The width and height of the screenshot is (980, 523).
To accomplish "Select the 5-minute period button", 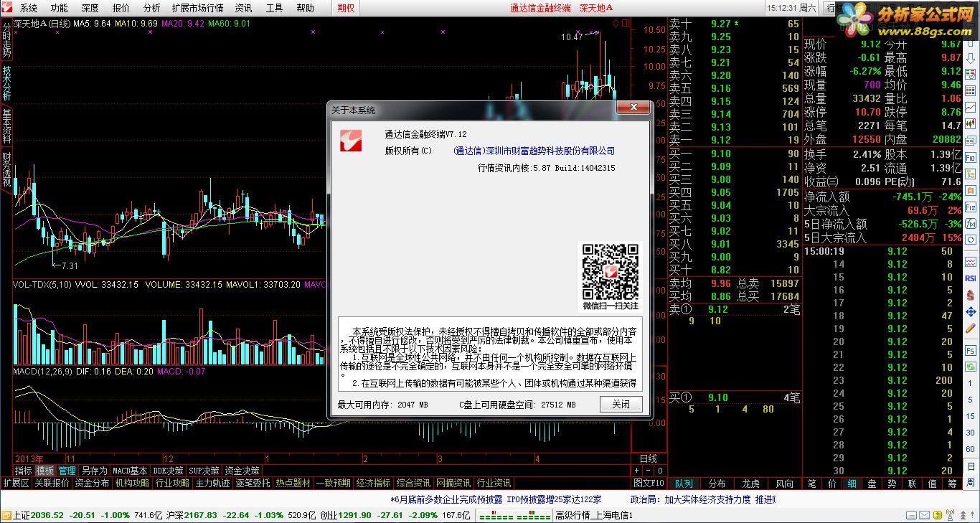I will tap(971, 400).
